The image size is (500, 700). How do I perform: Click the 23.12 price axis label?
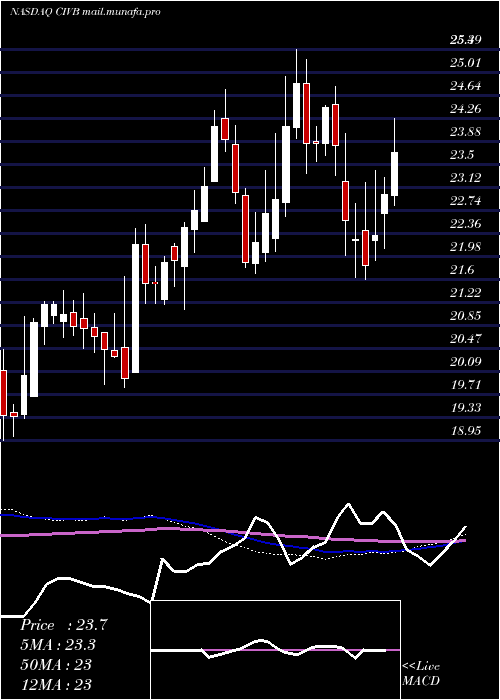click(x=465, y=178)
